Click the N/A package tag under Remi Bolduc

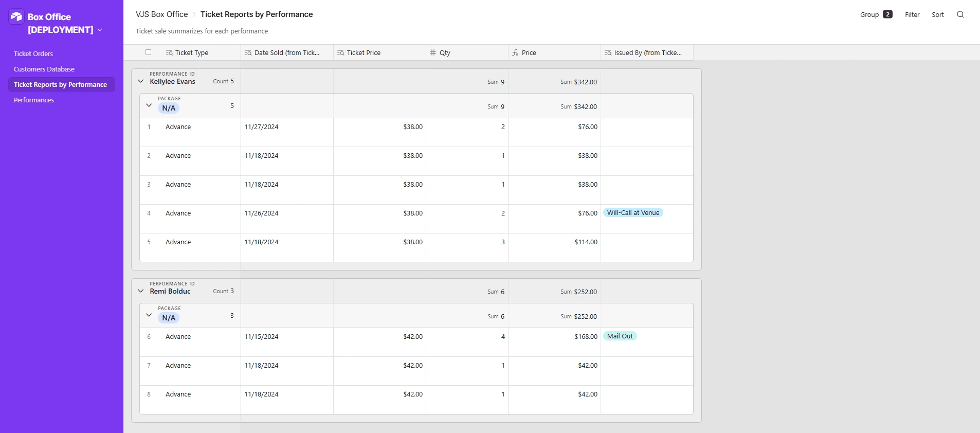point(169,318)
